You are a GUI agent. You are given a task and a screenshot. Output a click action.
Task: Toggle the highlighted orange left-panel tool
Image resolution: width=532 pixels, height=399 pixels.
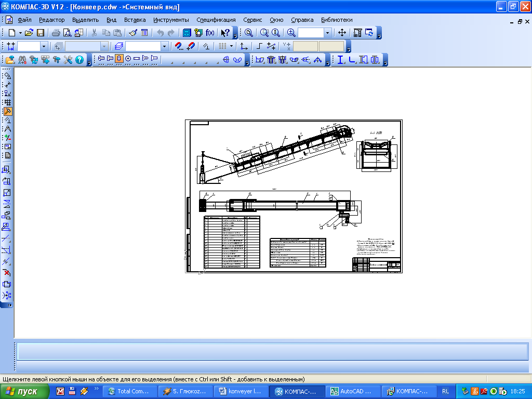point(7,111)
